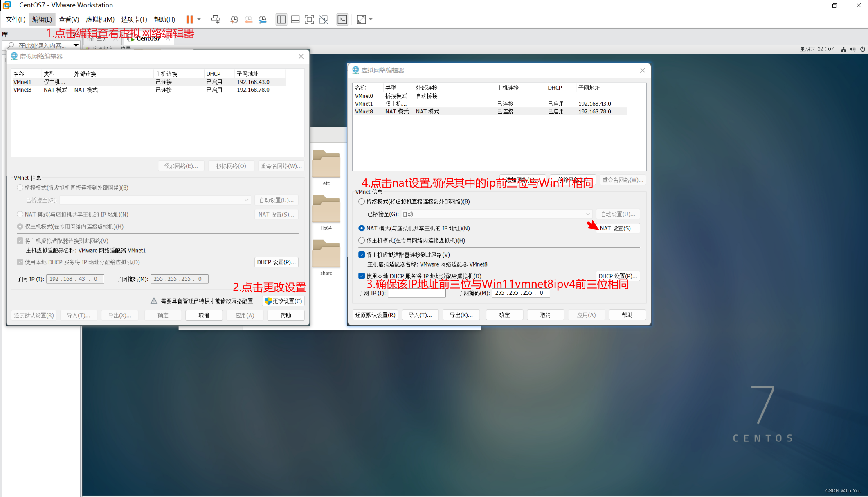
Task: Select 仅主机模式 radio in right editor
Action: [x=362, y=240]
